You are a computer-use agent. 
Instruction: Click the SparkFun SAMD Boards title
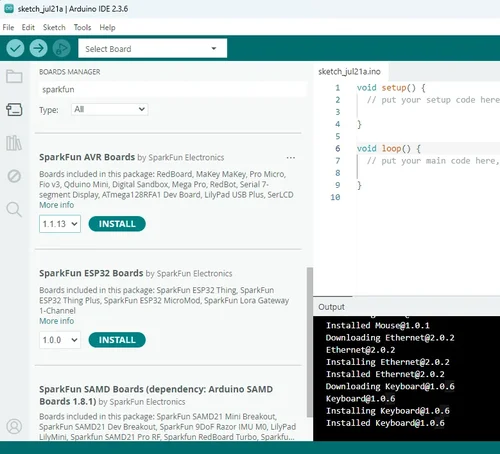click(156, 395)
